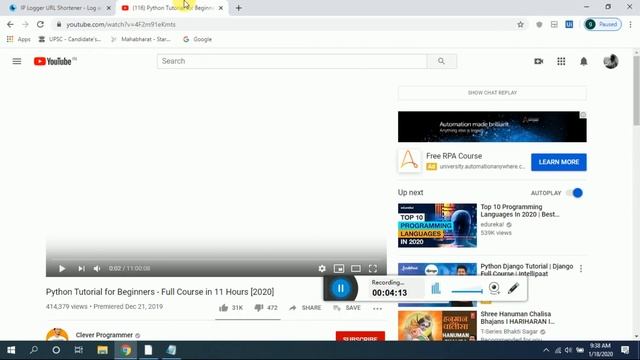Open a new browser tab
The image size is (640, 360).
pos(238,8)
